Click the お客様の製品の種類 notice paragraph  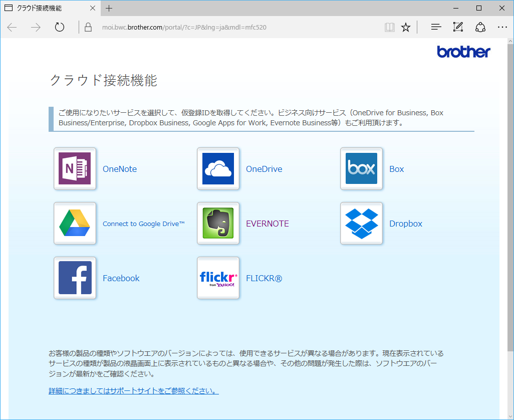pyautogui.click(x=246, y=363)
